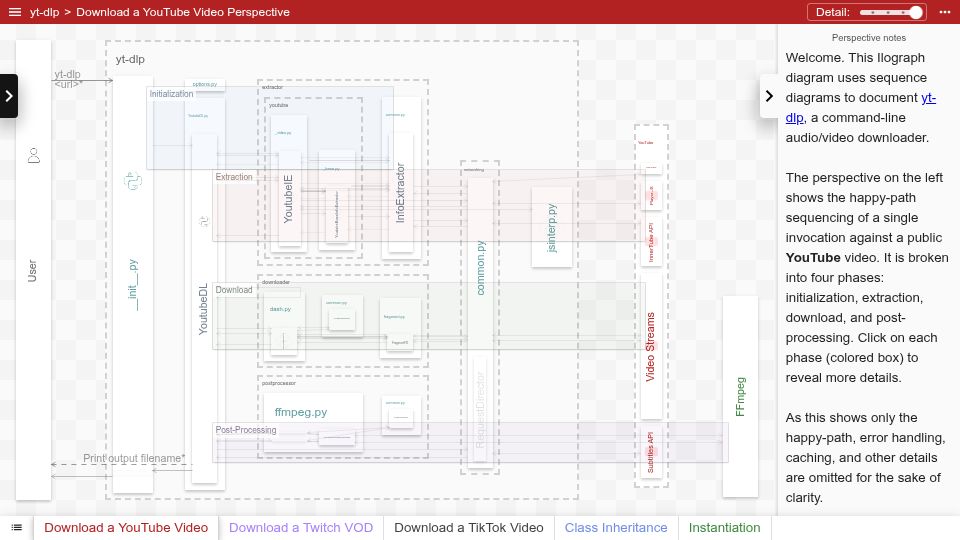Screen dimensions: 960x540
Task: Click the Python logo on __init__.py
Action: [133, 181]
